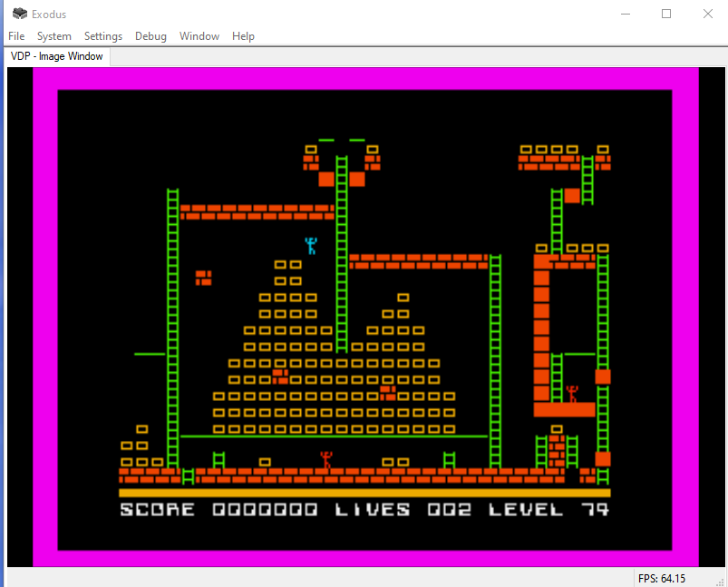Open the System menu
The height and width of the screenshot is (587, 728).
click(54, 36)
